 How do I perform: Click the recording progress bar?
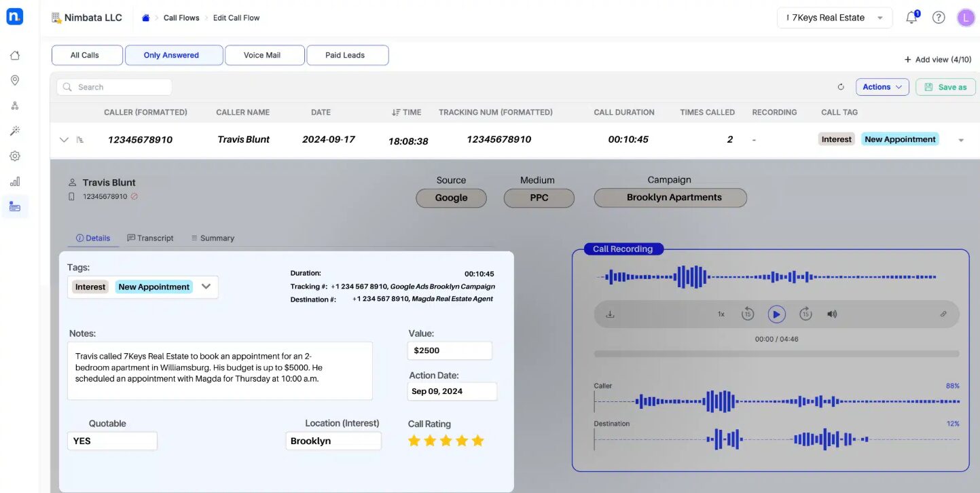coord(776,354)
